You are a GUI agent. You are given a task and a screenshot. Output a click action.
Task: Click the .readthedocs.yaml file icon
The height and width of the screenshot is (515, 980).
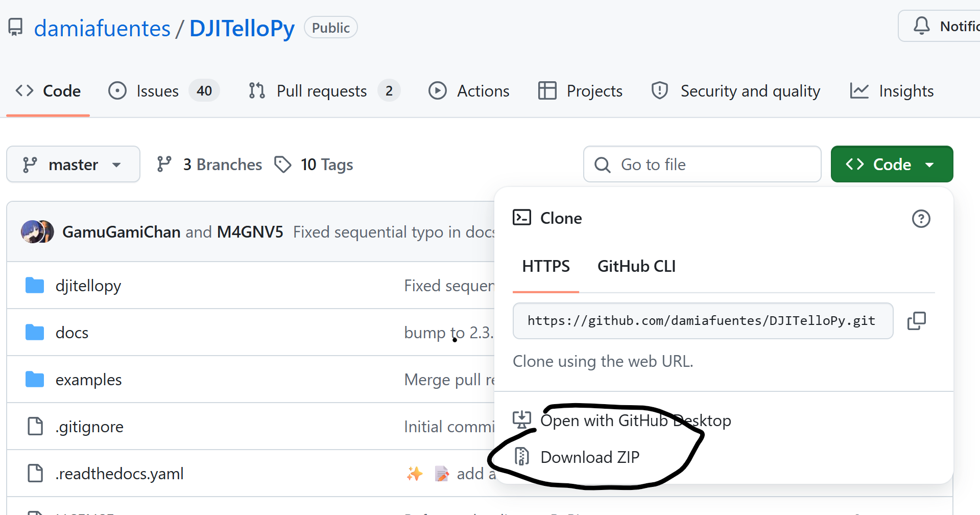tap(35, 473)
